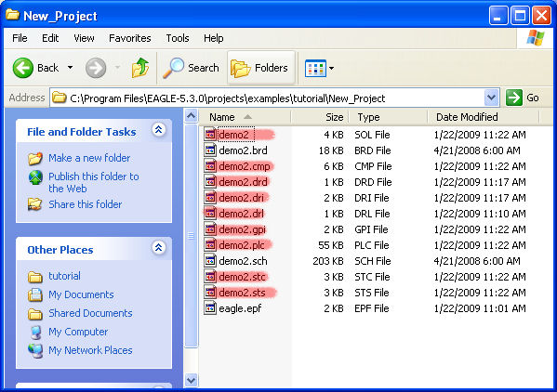
Task: Click the Go arrow icon
Action: point(513,98)
